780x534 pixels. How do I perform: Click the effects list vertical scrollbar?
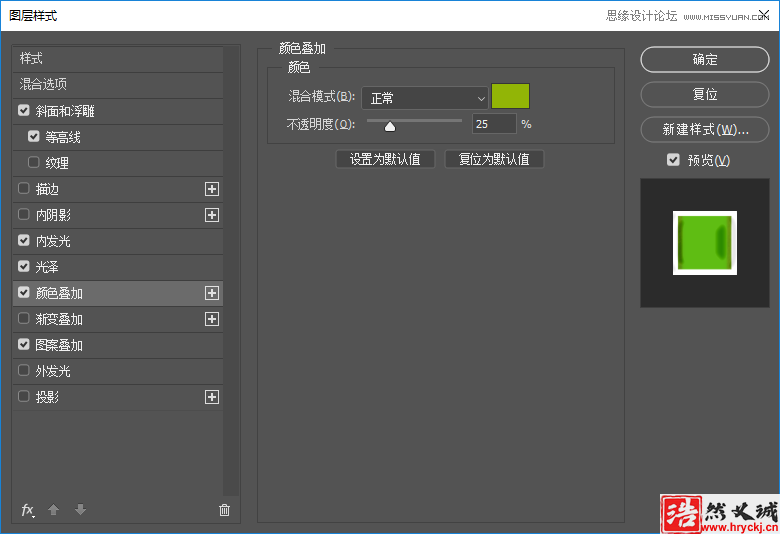click(231, 271)
